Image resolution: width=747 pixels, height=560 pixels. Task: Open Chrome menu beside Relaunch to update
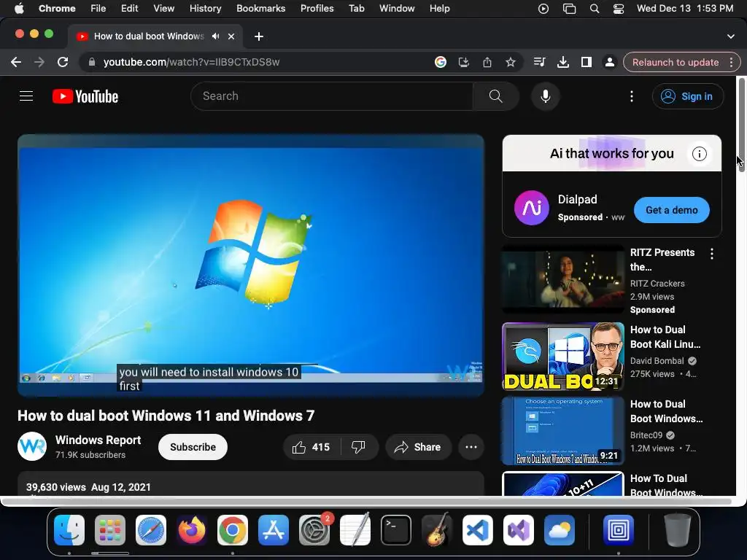[731, 63]
